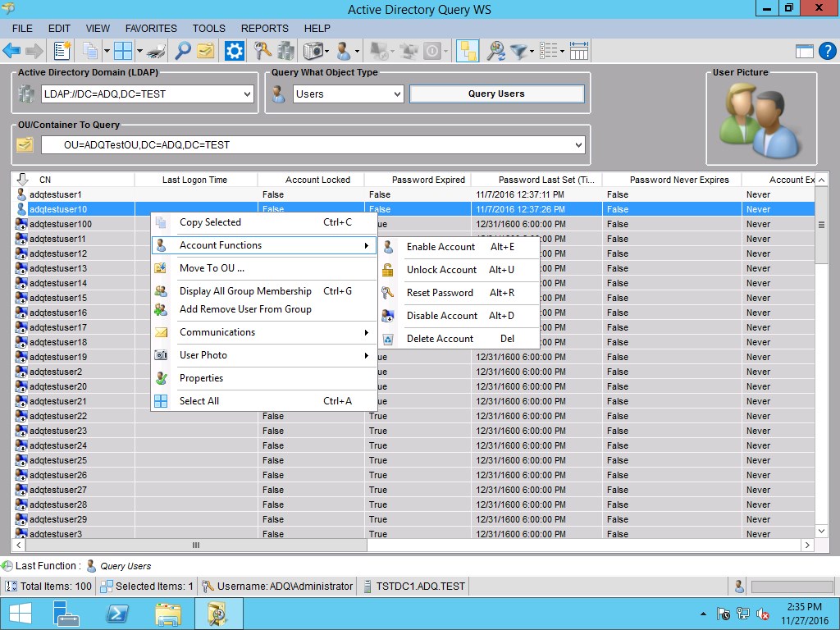Open dropdown arrow beside select-all grid icon

click(x=139, y=52)
